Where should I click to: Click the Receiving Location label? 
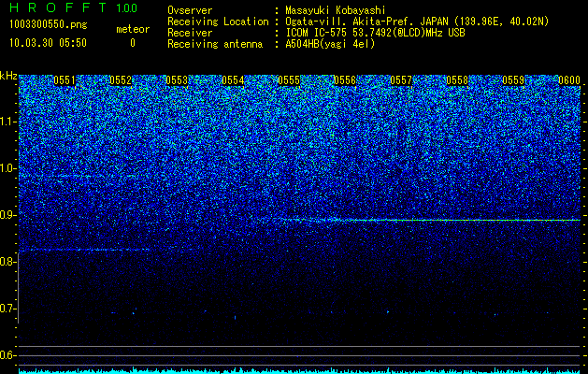click(x=218, y=22)
